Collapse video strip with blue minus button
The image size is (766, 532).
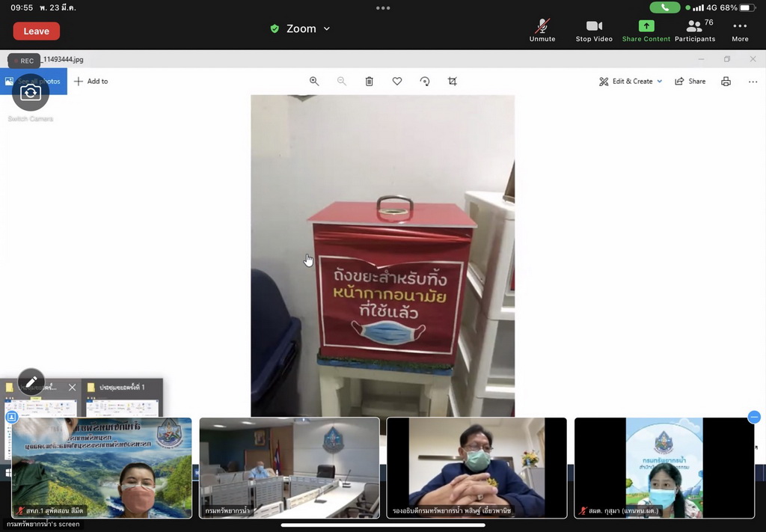(754, 417)
